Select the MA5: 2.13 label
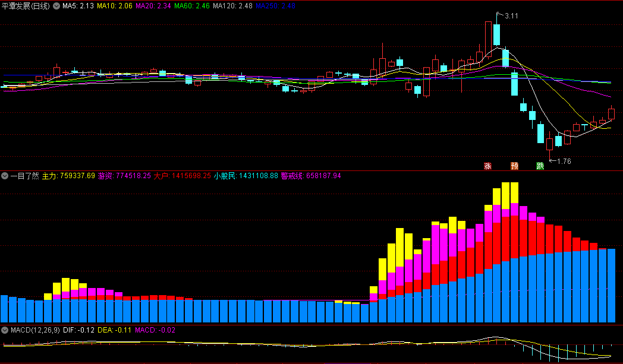This screenshot has width=623, height=364. 78,6
